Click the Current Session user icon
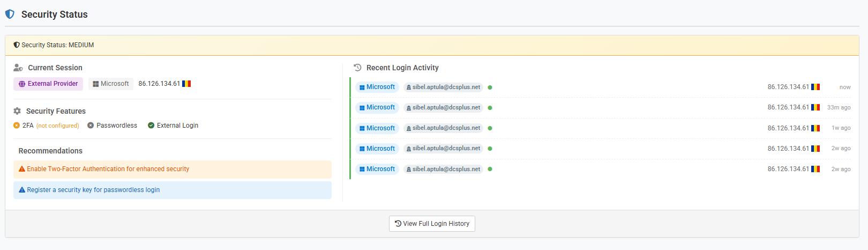The image size is (868, 250). tap(18, 68)
